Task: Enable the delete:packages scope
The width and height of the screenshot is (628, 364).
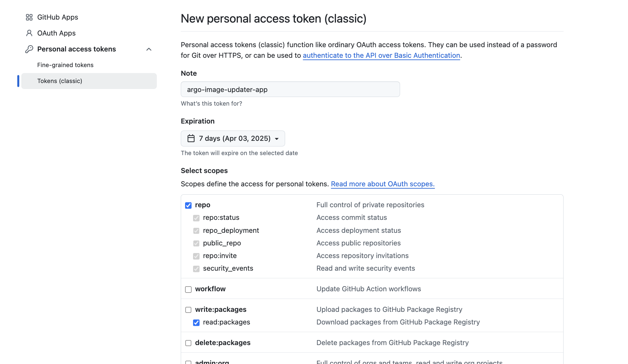Action: point(188,343)
